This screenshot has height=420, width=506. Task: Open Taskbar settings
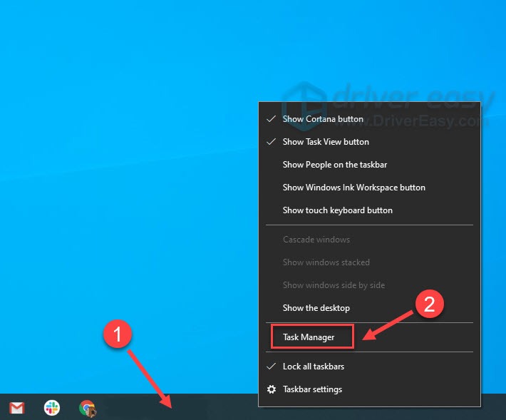(369, 389)
